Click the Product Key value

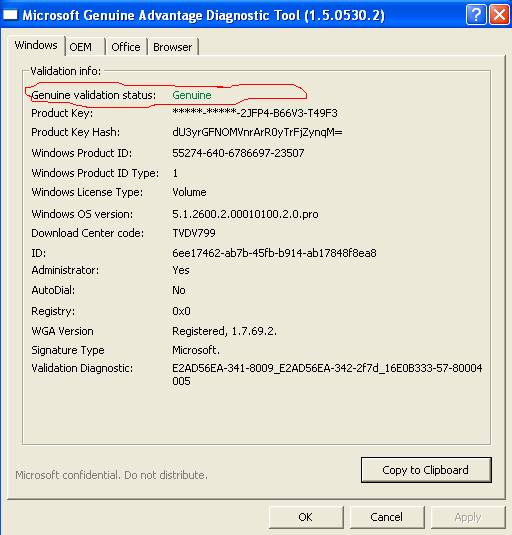click(x=255, y=113)
